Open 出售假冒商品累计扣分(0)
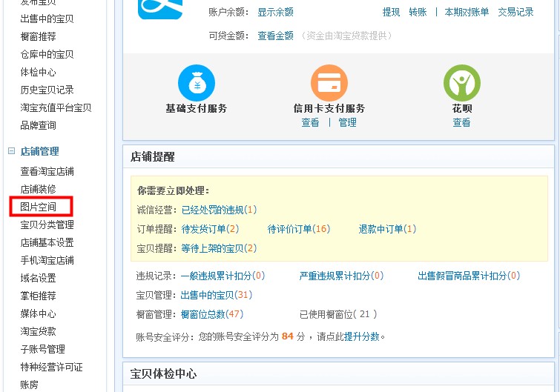 469,276
